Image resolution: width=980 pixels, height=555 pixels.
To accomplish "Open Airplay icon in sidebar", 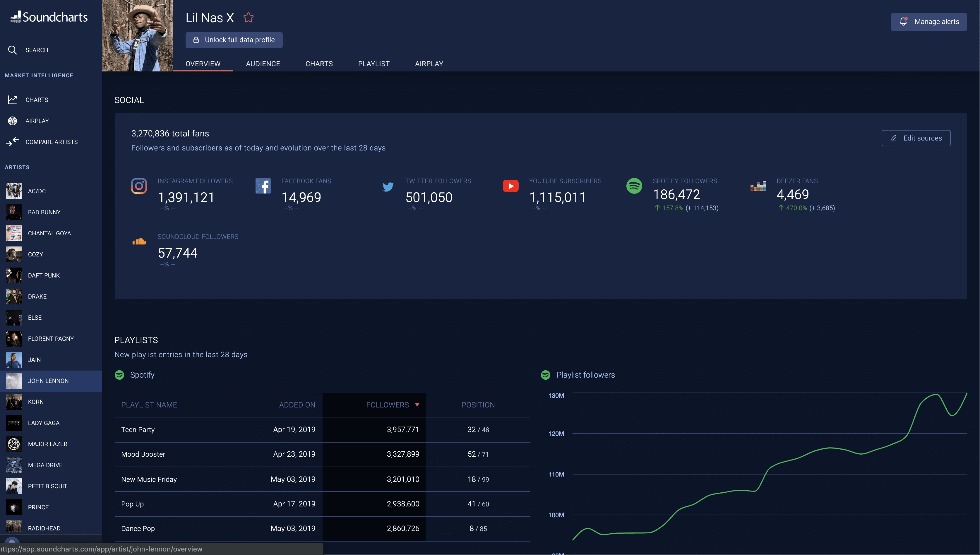I will [x=13, y=121].
